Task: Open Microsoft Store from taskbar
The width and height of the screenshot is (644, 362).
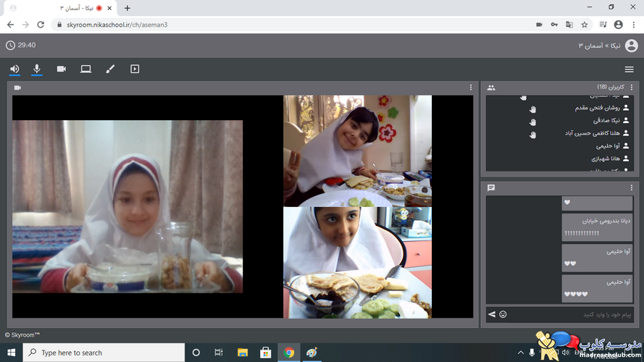Action: [266, 353]
